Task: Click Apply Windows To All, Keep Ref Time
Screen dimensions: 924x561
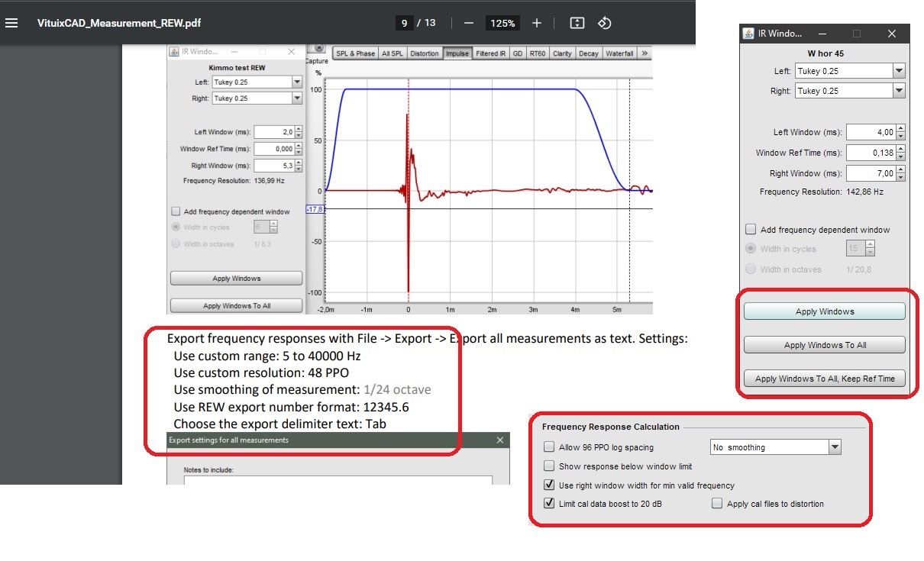Action: point(825,379)
